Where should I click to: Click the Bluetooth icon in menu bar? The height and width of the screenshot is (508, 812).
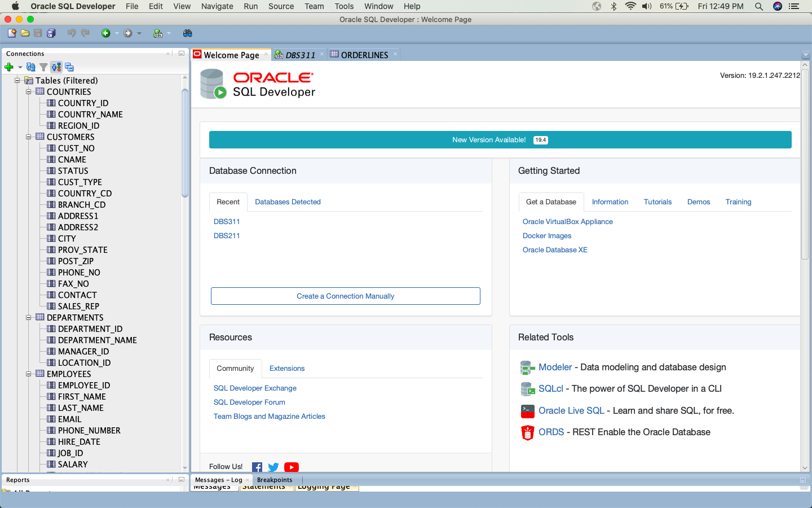(614, 6)
